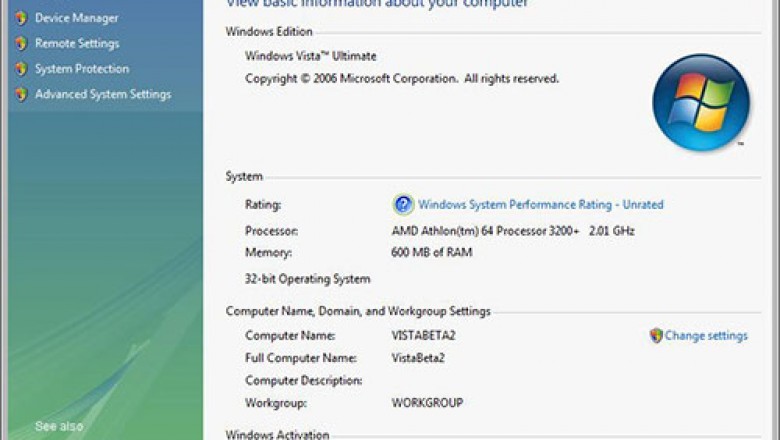Open Windows System Performance Rating - Unrated link
This screenshot has height=440, width=780.
pyautogui.click(x=541, y=204)
